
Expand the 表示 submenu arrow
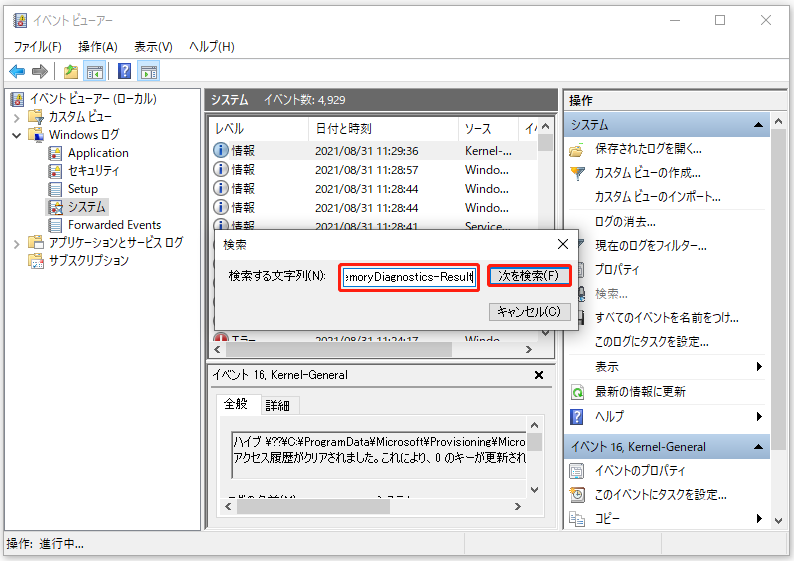point(759,367)
